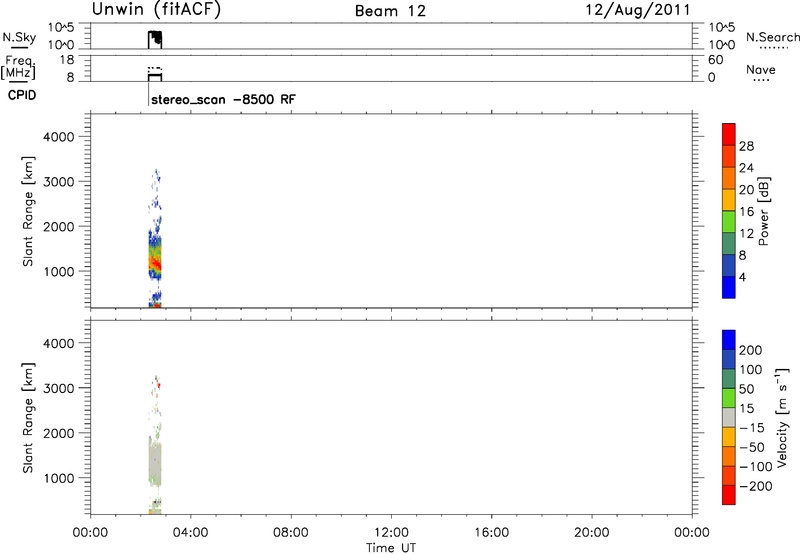Click the "-200" label on Velocity colorbar

[x=756, y=486]
